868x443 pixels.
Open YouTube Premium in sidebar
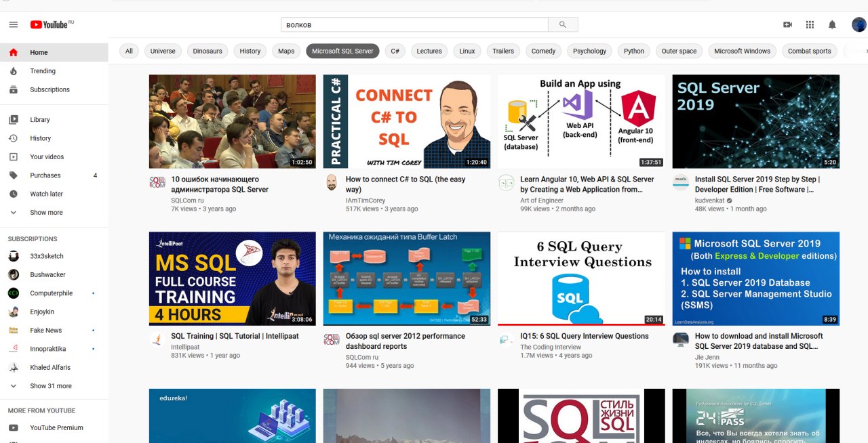click(54, 428)
